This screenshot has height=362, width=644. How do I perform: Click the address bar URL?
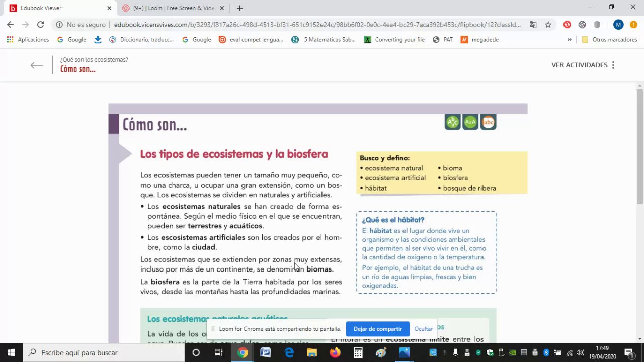317,24
